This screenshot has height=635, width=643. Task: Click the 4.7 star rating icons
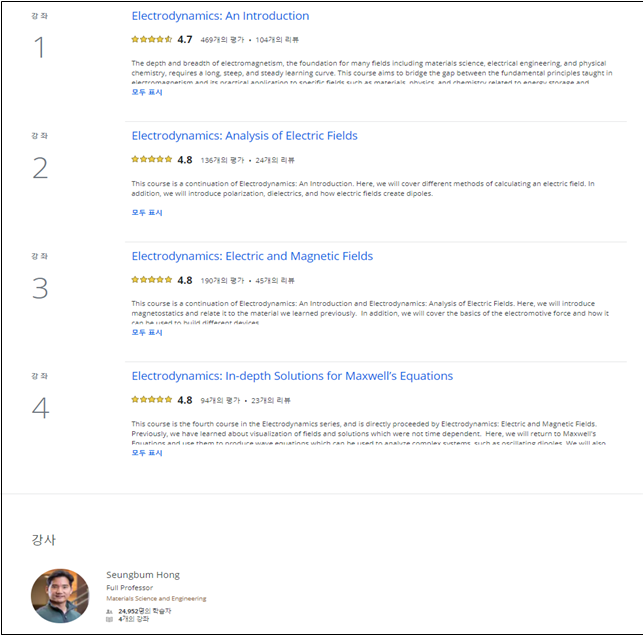(x=152, y=39)
